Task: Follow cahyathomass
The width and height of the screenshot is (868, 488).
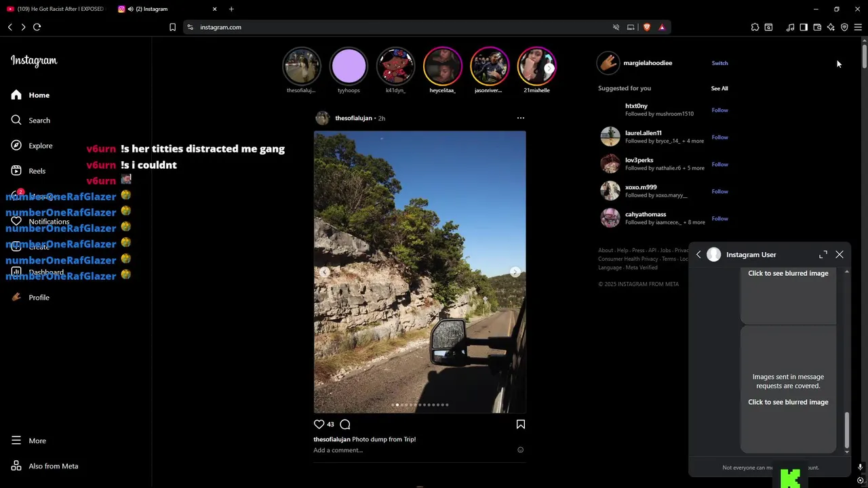Action: click(719, 218)
